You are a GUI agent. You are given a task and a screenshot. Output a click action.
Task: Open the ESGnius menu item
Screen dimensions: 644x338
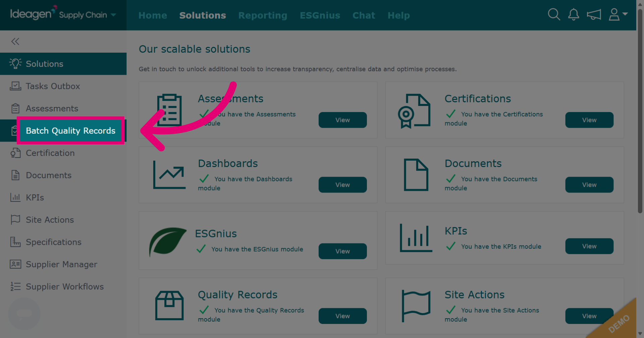pyautogui.click(x=320, y=15)
